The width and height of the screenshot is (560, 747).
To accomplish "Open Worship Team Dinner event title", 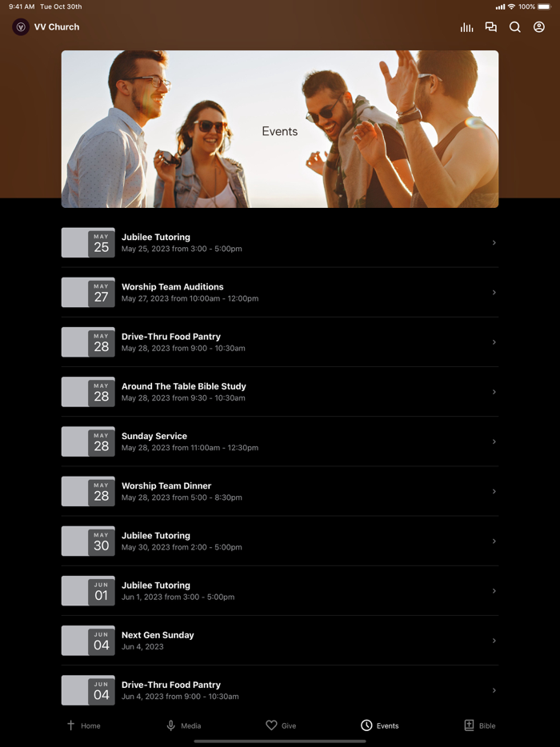I will (x=166, y=485).
